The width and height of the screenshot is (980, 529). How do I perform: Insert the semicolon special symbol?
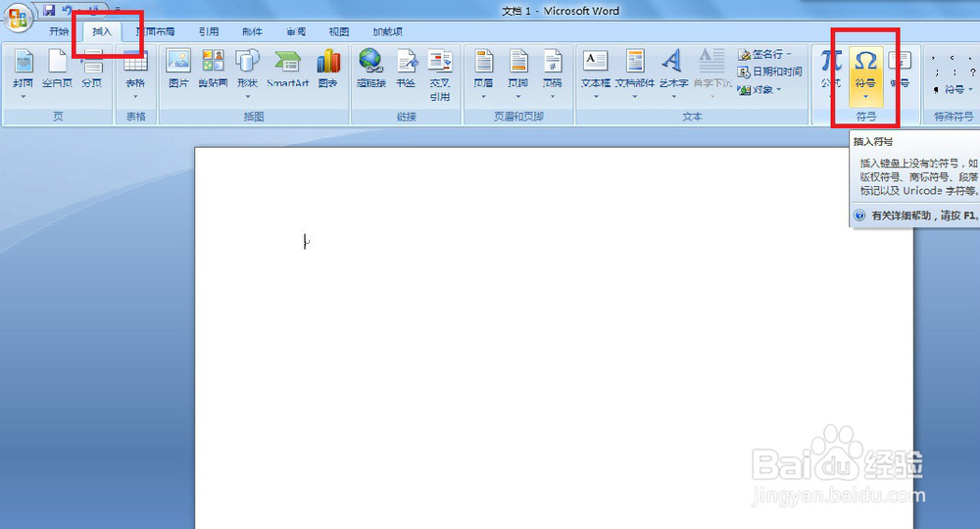pyautogui.click(x=936, y=72)
